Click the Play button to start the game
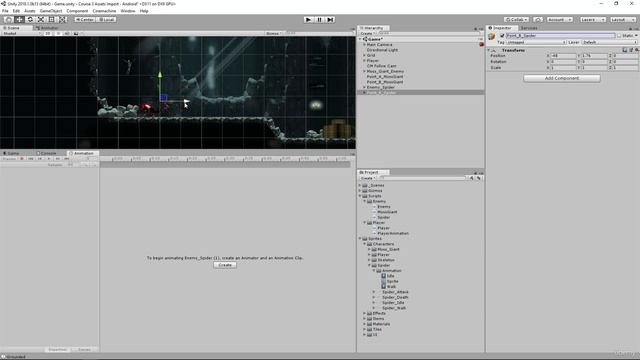 click(309, 20)
